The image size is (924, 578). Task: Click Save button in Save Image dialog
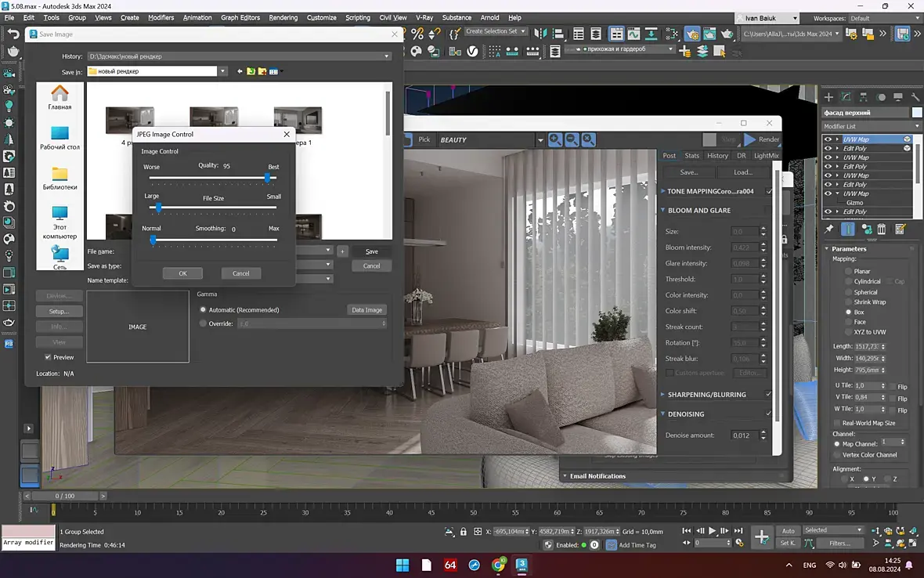pos(372,251)
